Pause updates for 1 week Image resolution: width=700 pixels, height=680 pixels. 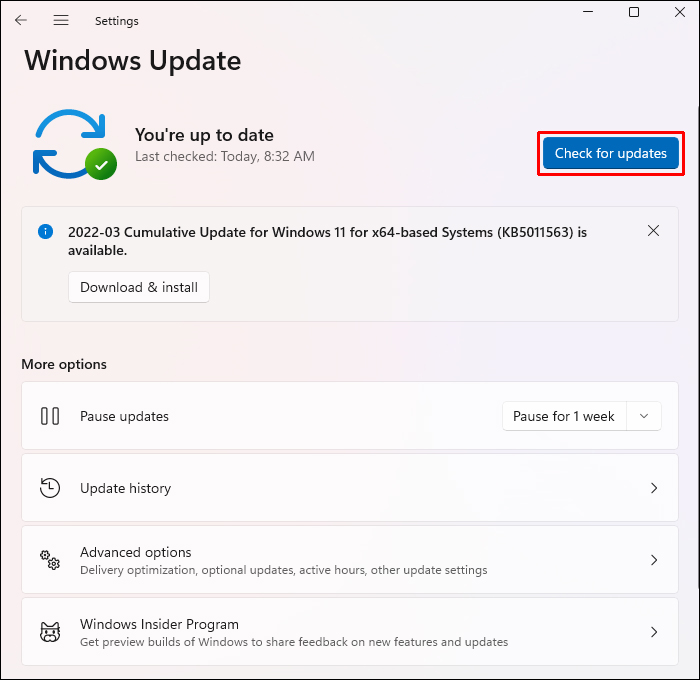[x=564, y=416]
